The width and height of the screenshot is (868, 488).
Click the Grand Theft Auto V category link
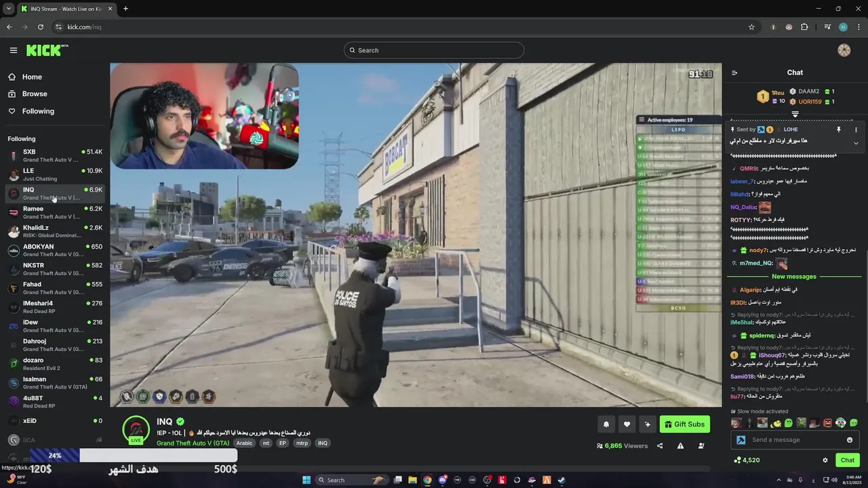click(193, 443)
